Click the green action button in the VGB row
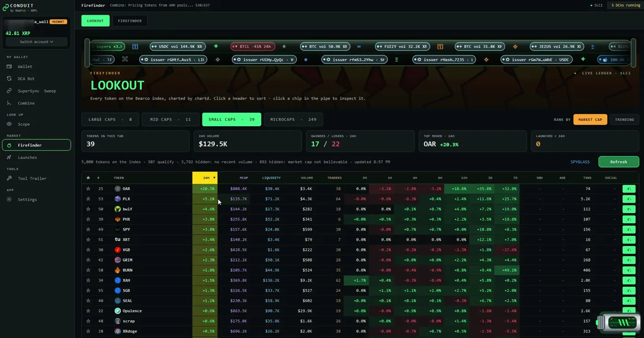The image size is (644, 338). click(629, 250)
